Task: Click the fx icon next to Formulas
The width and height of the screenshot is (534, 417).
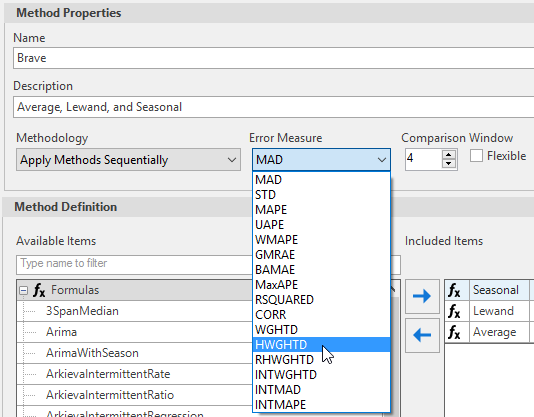Action: tap(39, 291)
